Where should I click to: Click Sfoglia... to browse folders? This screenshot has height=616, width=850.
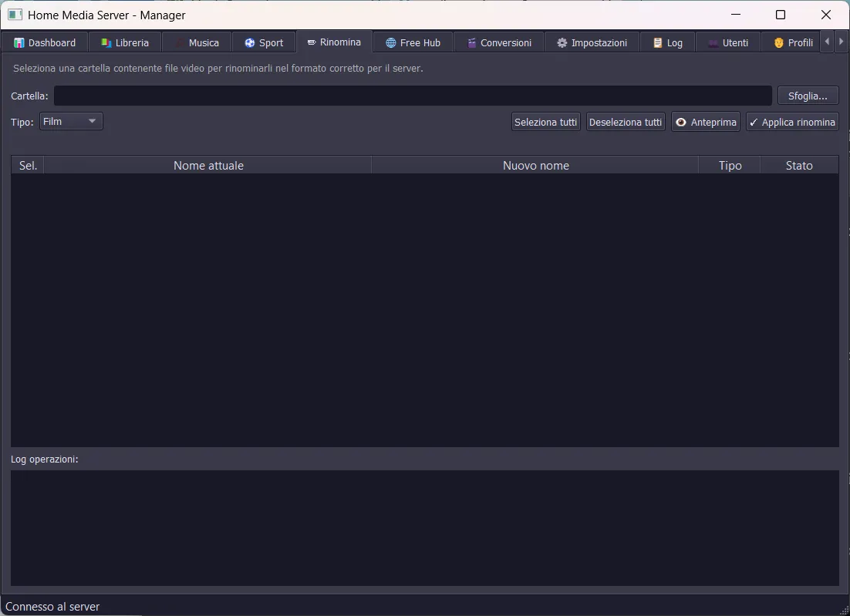(x=808, y=96)
